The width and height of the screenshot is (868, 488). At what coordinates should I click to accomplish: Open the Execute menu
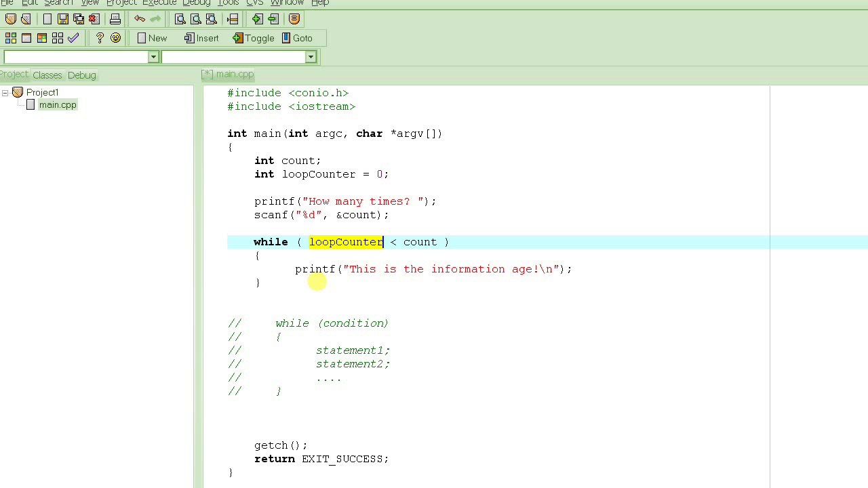pos(159,3)
